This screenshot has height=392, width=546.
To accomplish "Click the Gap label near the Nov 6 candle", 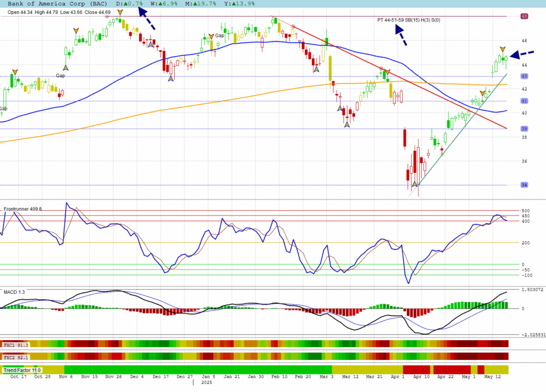I will (60, 76).
